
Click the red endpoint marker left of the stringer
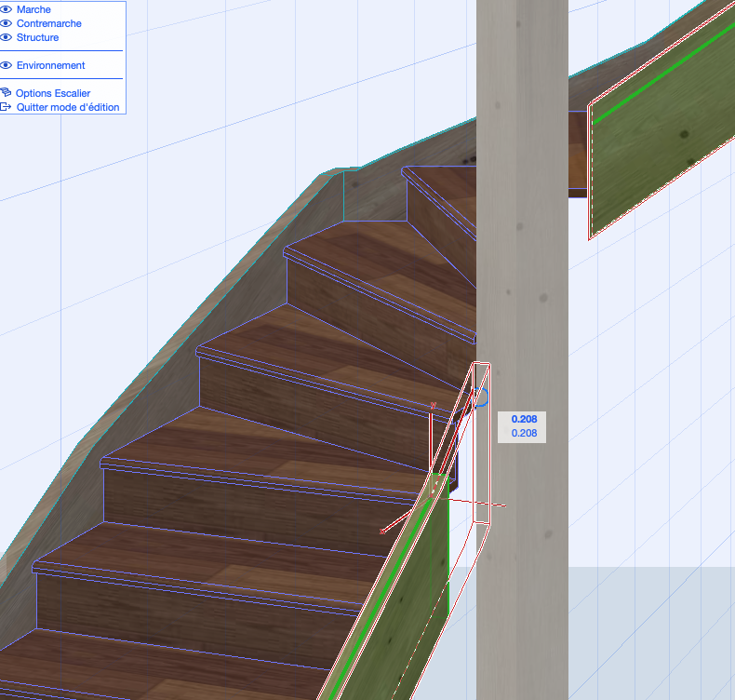click(382, 532)
